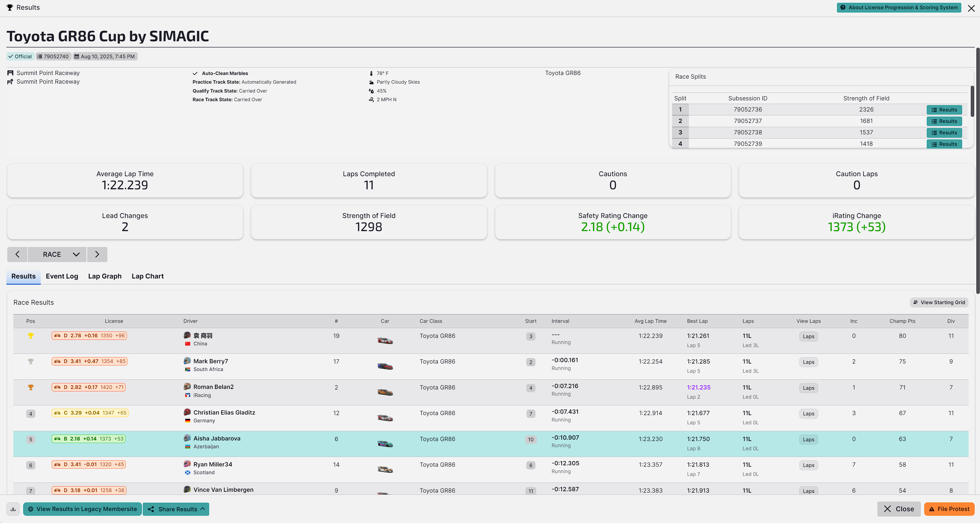Click View Results in Legacy Membersite
Screen dimensions: 980x523
(x=83, y=509)
